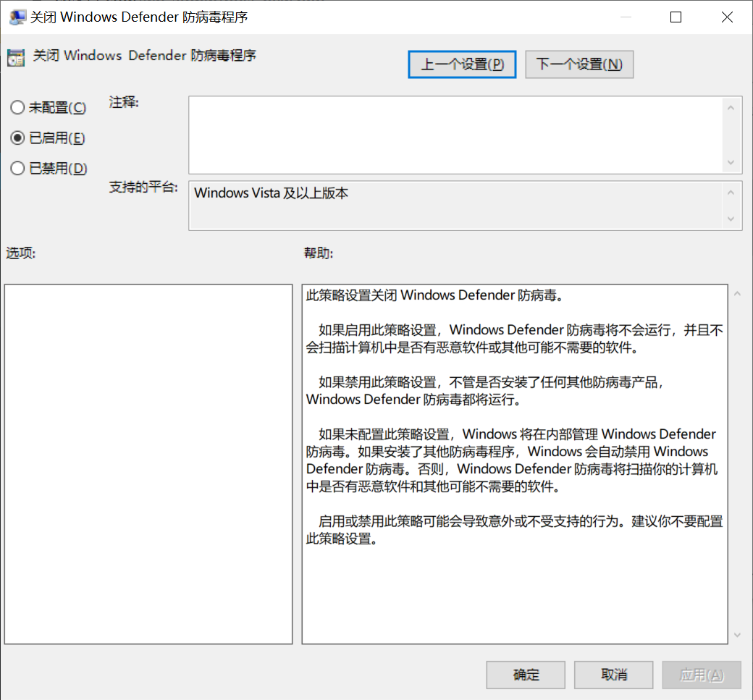Click the 支持的平台 box scroll up arrow

coord(731,193)
